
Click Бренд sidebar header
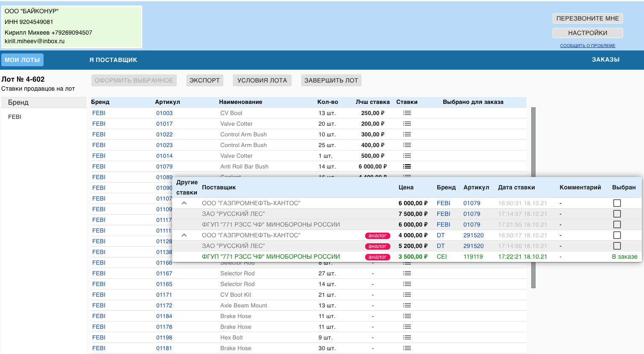click(x=44, y=102)
